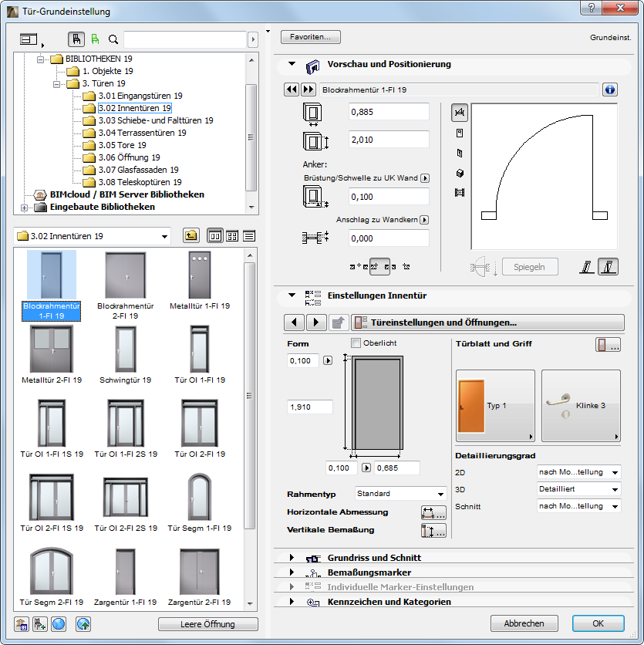Image resolution: width=644 pixels, height=645 pixels.
Task: Click the go to settings page arrow icon
Action: pos(338,322)
